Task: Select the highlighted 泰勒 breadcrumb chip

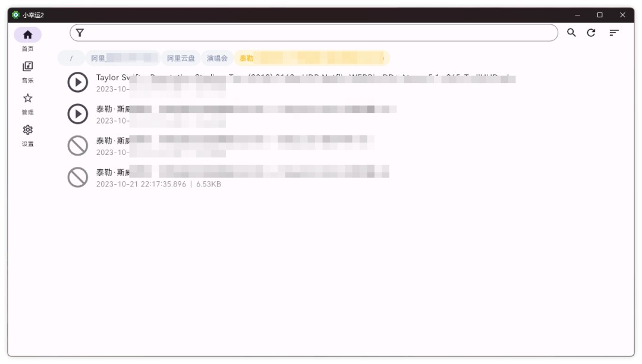Action: [312, 58]
